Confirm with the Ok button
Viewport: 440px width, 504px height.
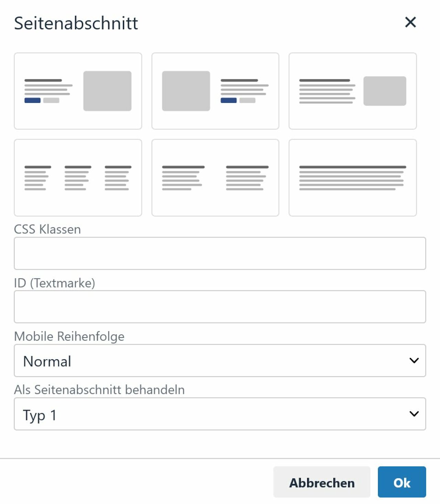401,482
